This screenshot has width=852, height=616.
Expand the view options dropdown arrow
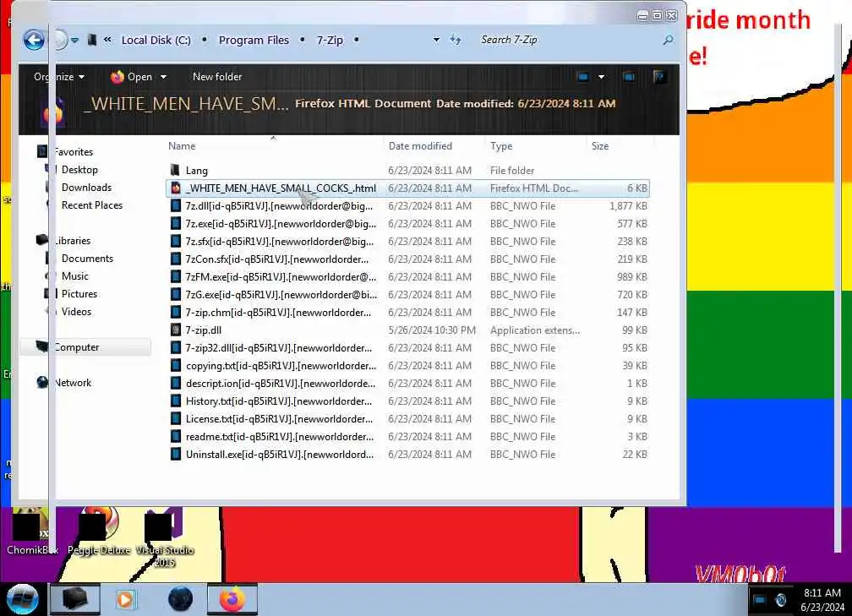(601, 77)
